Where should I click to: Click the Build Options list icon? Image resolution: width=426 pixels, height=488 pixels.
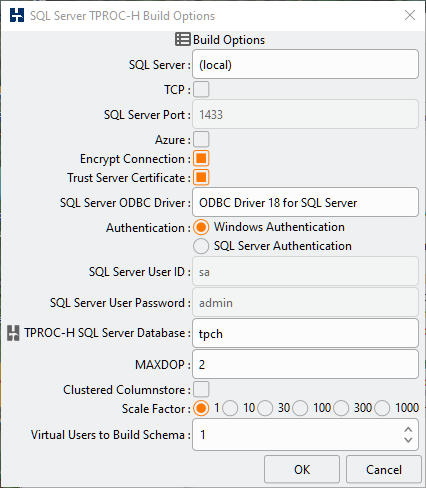(183, 39)
